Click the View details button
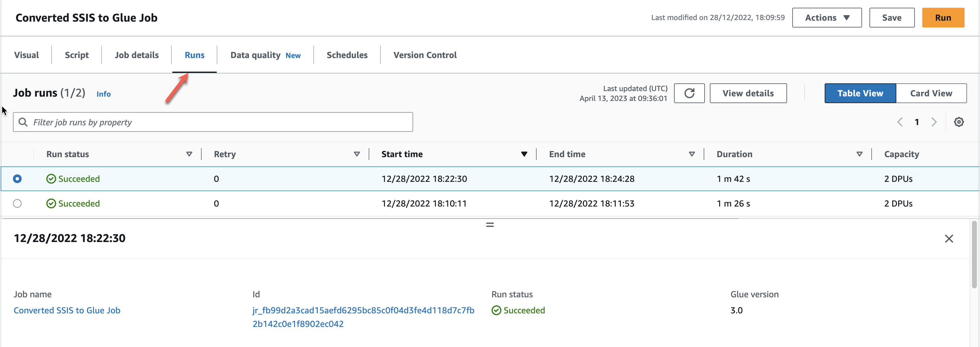This screenshot has width=980, height=347. pos(748,93)
